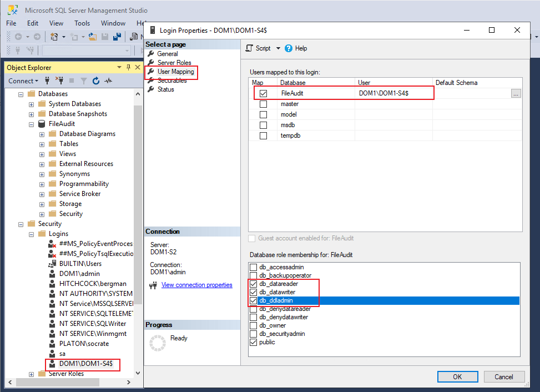Check the db_owner role checkbox

pyautogui.click(x=254, y=326)
